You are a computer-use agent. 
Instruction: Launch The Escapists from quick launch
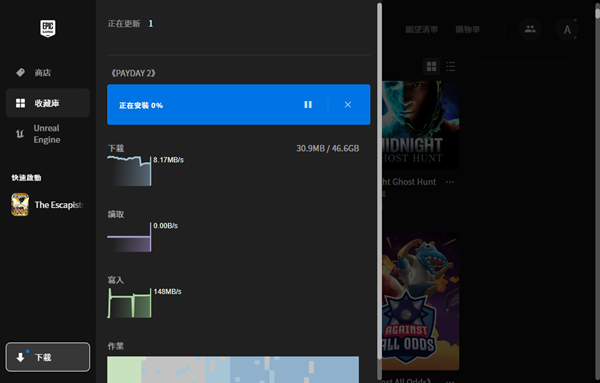pyautogui.click(x=47, y=205)
